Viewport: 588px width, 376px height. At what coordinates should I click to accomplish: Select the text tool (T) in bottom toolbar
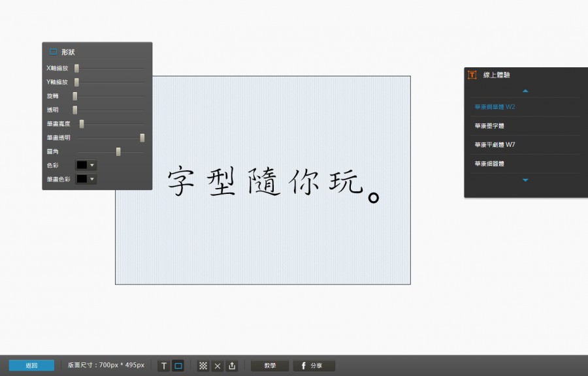[164, 366]
